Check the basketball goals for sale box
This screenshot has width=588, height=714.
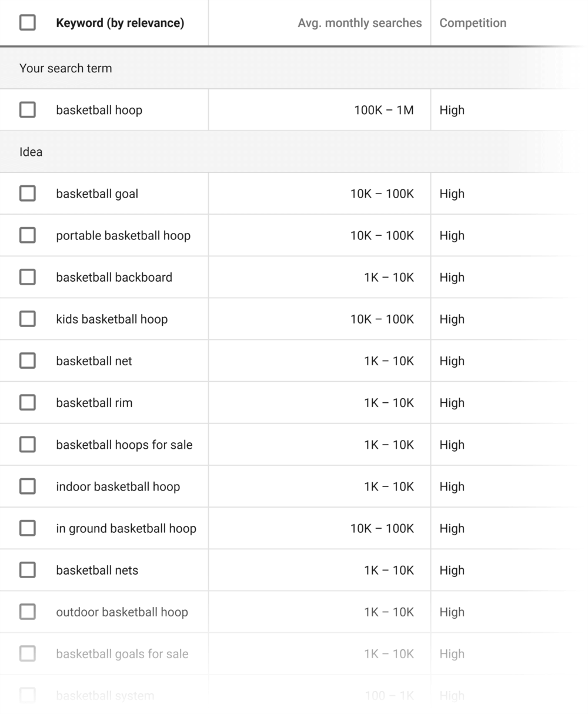27,653
